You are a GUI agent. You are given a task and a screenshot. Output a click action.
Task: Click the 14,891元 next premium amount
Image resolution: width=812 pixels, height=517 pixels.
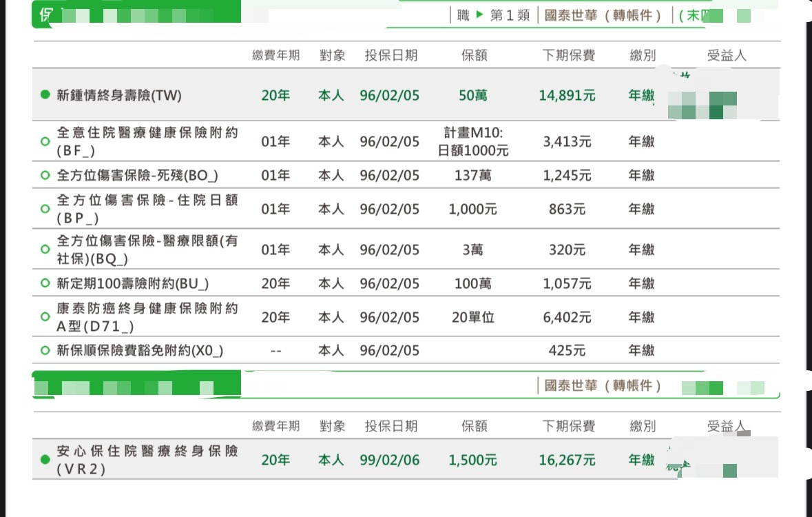567,96
